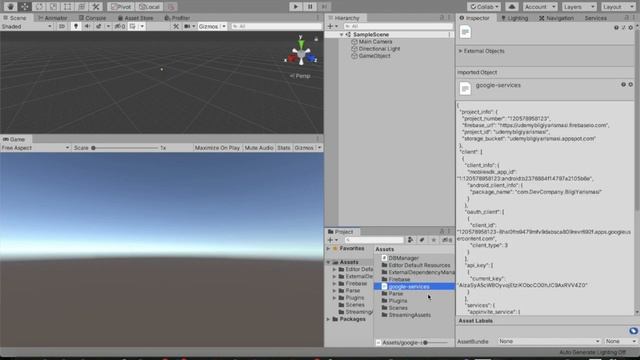Click the Project search field
640x360 pixels.
(x=373, y=240)
